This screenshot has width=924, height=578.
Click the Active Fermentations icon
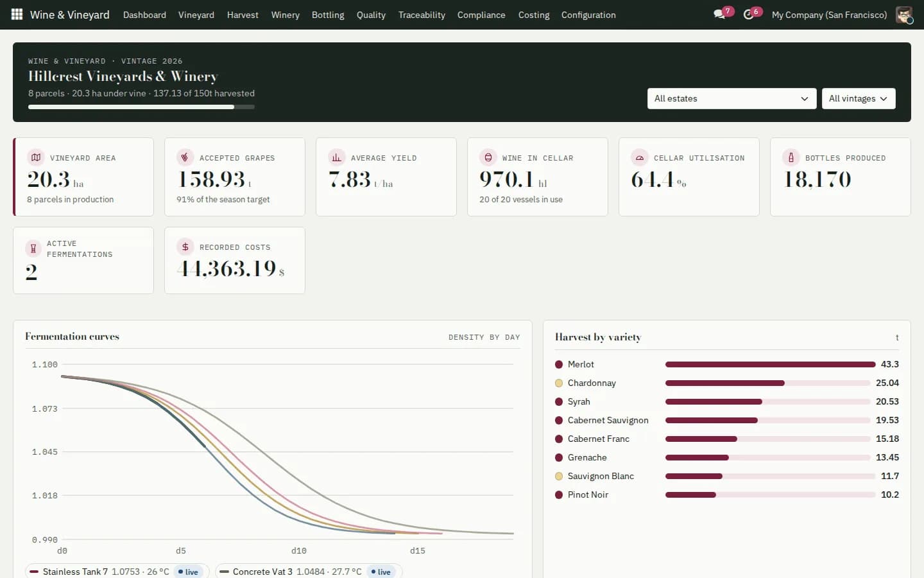(33, 249)
